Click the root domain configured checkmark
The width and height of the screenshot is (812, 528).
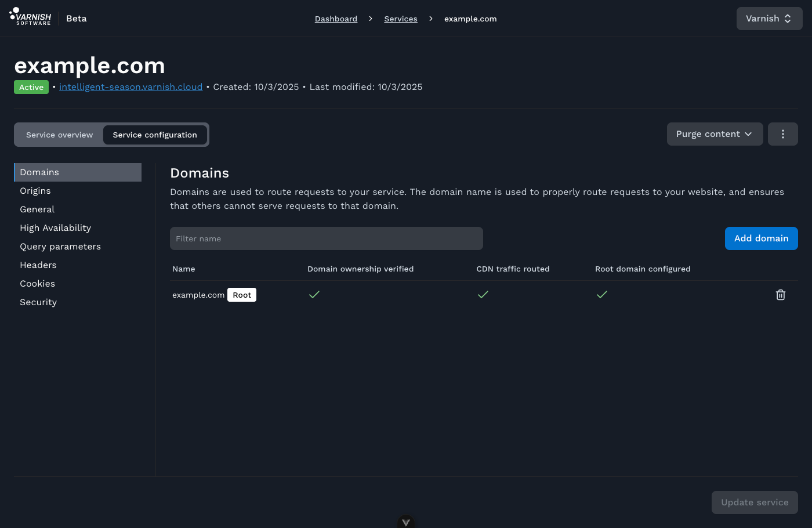pyautogui.click(x=602, y=295)
